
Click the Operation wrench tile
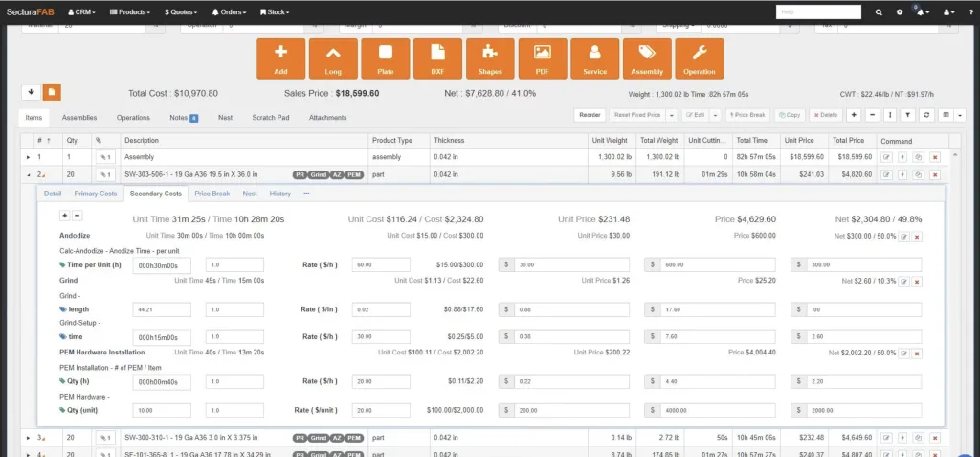[x=700, y=58]
